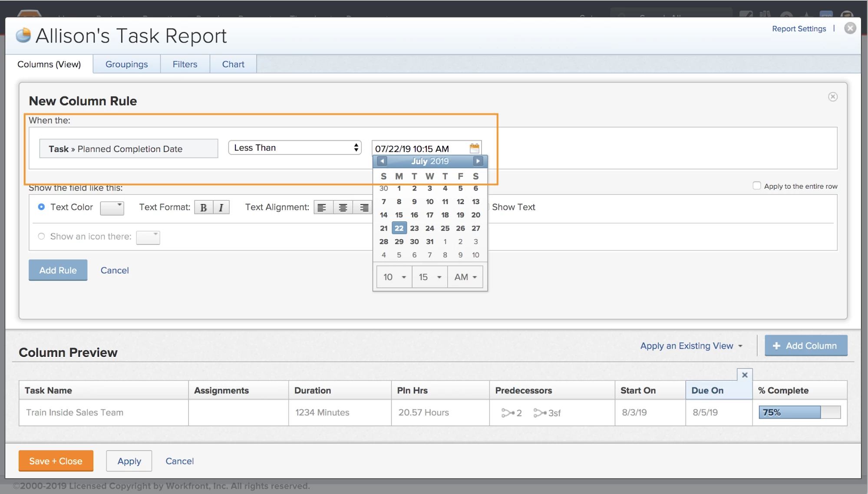Viewport: 868px width, 494px height.
Task: Go to previous month in calendar
Action: pyautogui.click(x=382, y=161)
